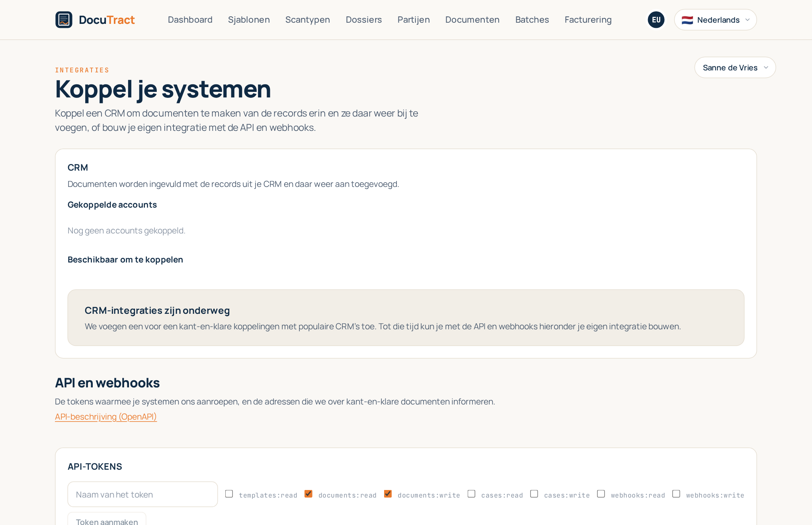Screen dimensions: 812x525
Task: Go to Dashboard
Action: click(x=190, y=19)
